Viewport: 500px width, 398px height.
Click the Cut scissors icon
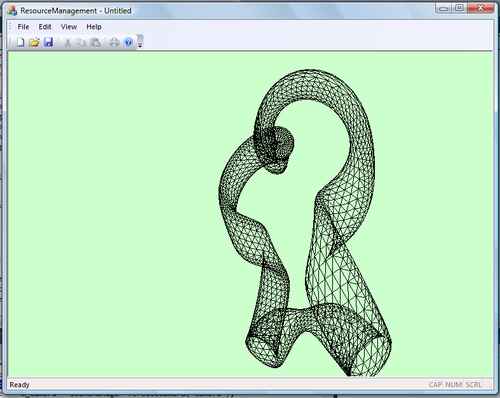[x=68, y=42]
